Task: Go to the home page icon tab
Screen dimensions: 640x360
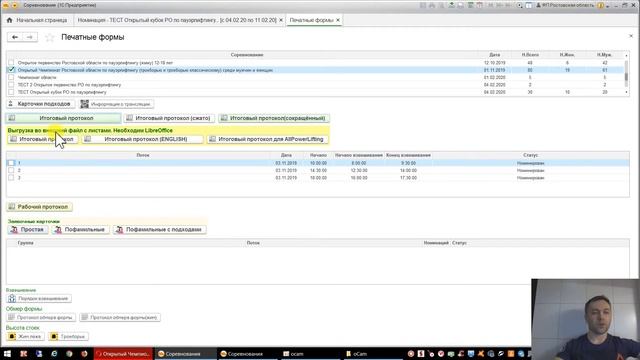Action: tap(9, 20)
